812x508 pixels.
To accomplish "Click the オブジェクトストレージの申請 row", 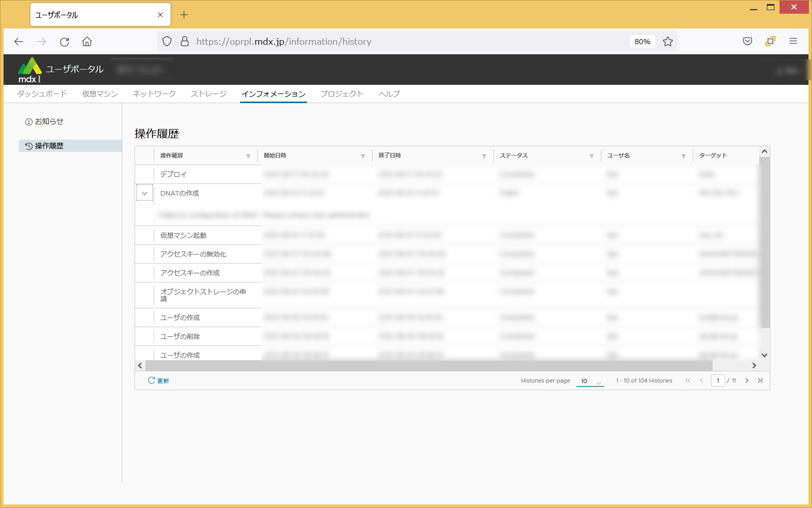I will pyautogui.click(x=447, y=295).
